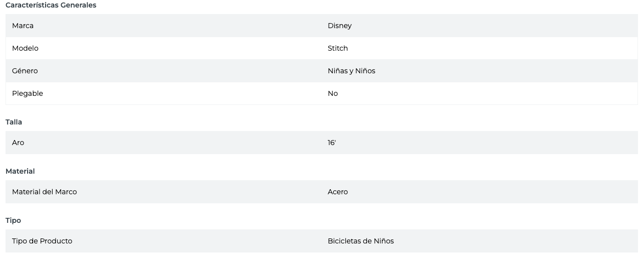Select the Niñas y Niños value
The height and width of the screenshot is (254, 644).
tap(351, 71)
